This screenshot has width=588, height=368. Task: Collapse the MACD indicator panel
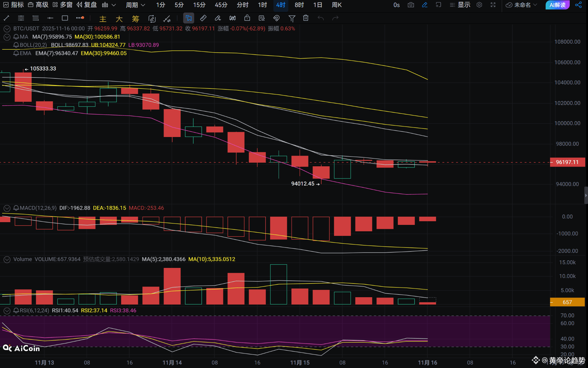7,208
